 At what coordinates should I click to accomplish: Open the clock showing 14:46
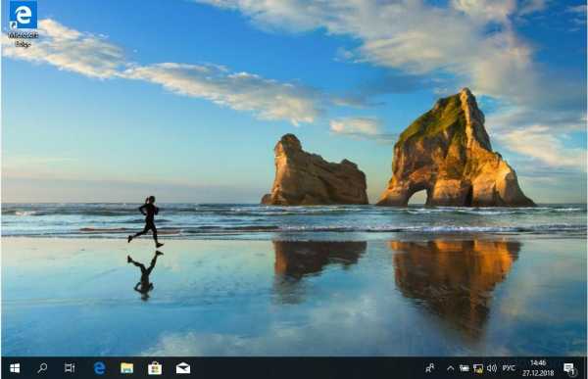[x=538, y=363]
